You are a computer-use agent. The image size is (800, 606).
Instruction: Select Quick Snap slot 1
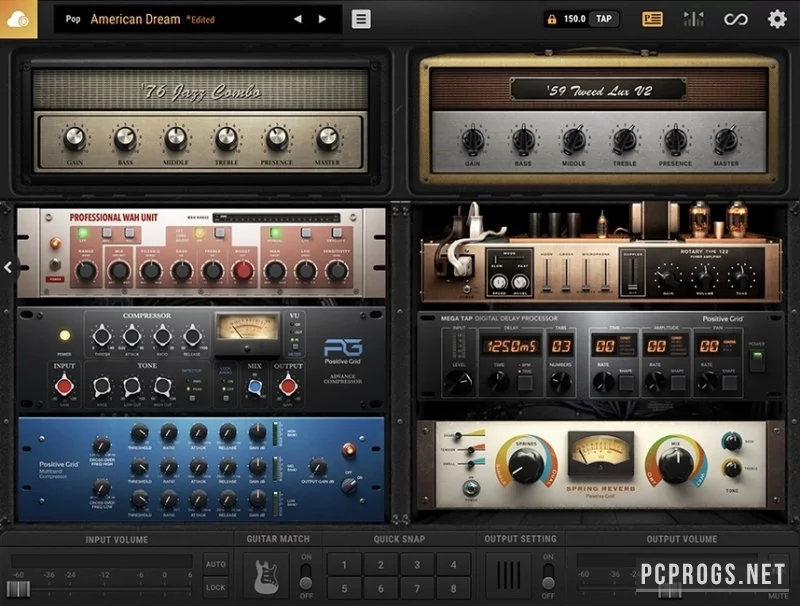pyautogui.click(x=344, y=565)
